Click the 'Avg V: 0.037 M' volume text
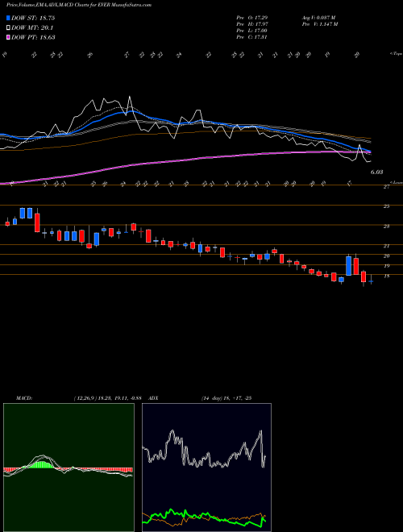This screenshot has width=403, height=532. 318,18
